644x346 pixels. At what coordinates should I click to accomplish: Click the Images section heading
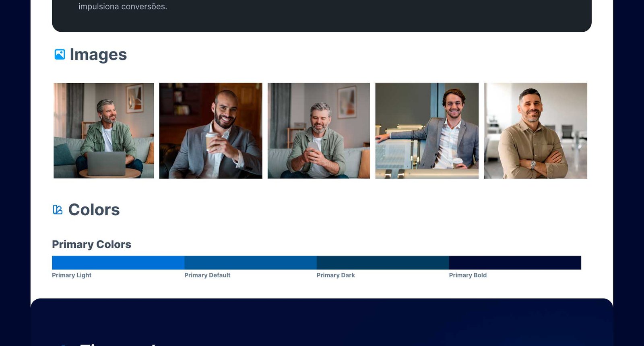(98, 55)
